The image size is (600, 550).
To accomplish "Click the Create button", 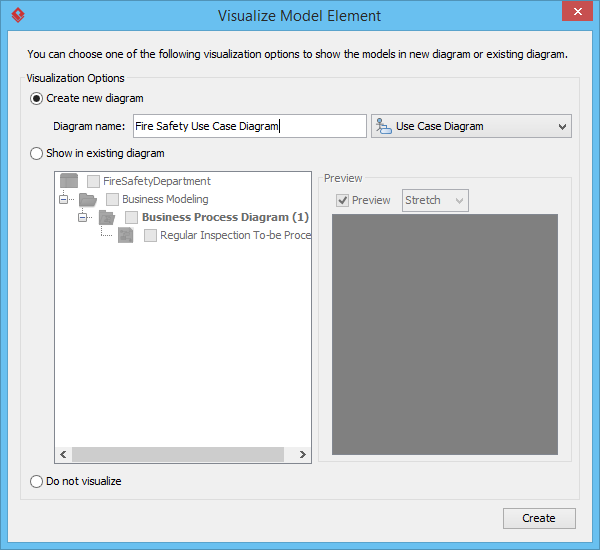I will click(x=539, y=518).
